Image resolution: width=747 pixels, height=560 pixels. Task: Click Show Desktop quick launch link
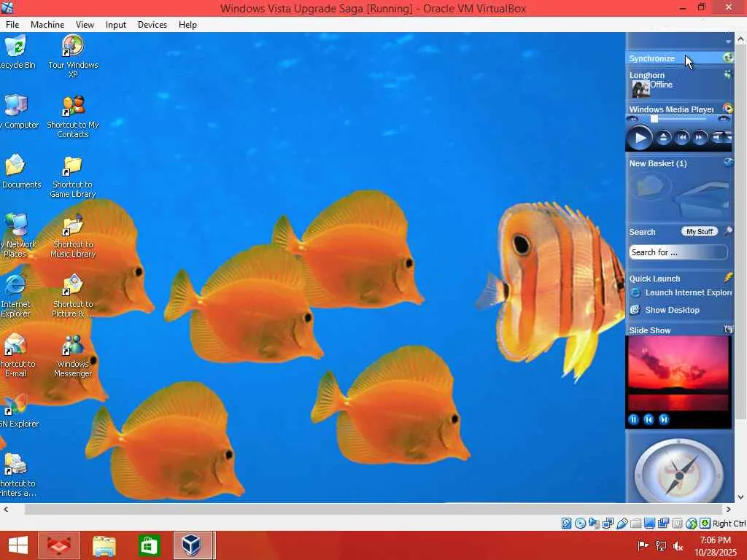(x=665, y=310)
